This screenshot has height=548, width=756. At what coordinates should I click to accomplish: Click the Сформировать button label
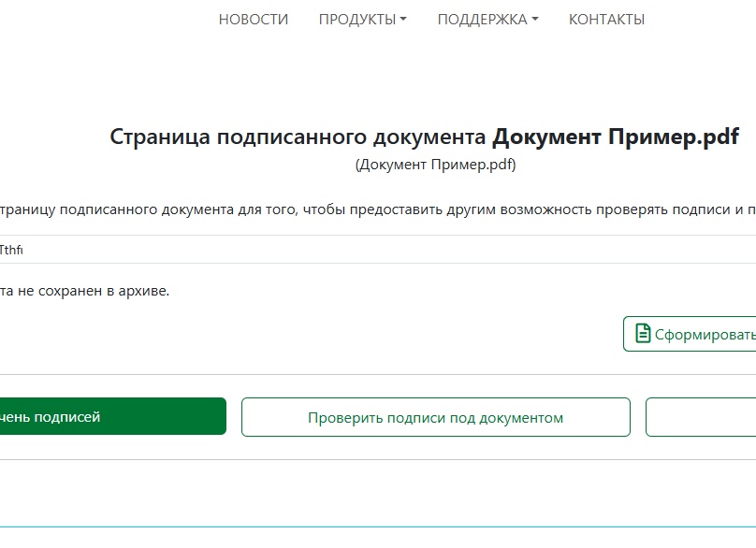[705, 334]
